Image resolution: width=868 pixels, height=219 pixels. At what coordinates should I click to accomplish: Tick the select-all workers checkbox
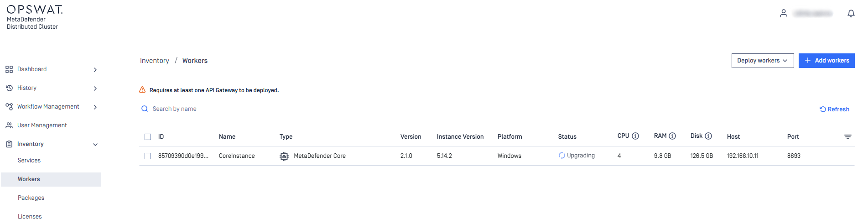[x=148, y=137]
